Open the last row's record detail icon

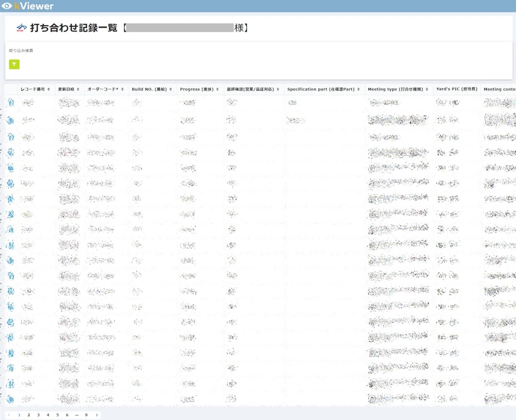(11, 399)
